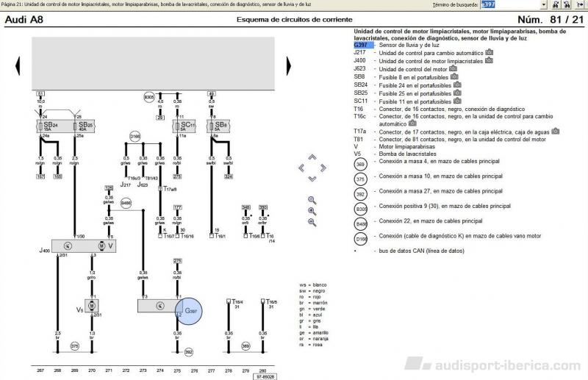
Task: Click legend code J623
Action: point(359,68)
